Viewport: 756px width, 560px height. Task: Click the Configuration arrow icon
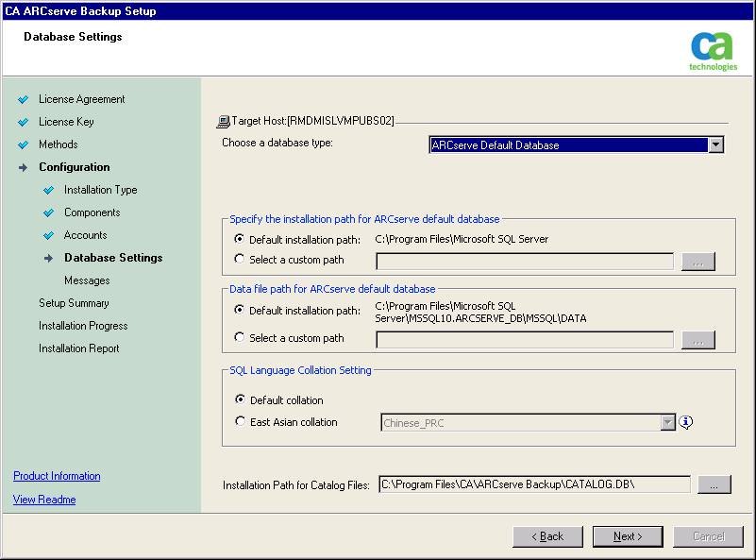(24, 167)
